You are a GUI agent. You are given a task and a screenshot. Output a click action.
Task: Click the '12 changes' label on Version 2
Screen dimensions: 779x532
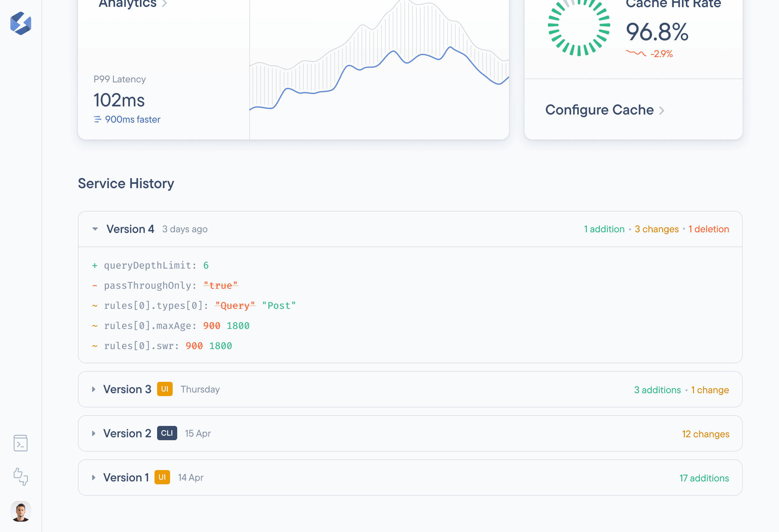pos(706,434)
